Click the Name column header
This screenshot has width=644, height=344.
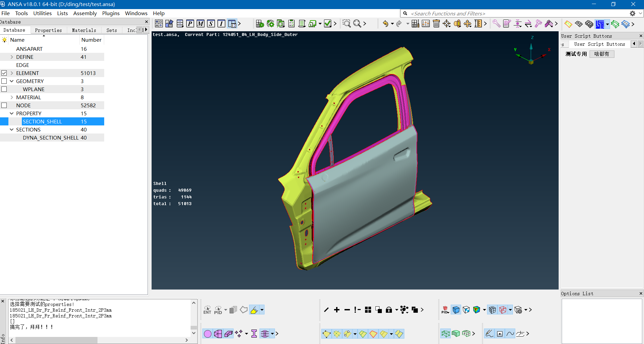[x=44, y=40]
